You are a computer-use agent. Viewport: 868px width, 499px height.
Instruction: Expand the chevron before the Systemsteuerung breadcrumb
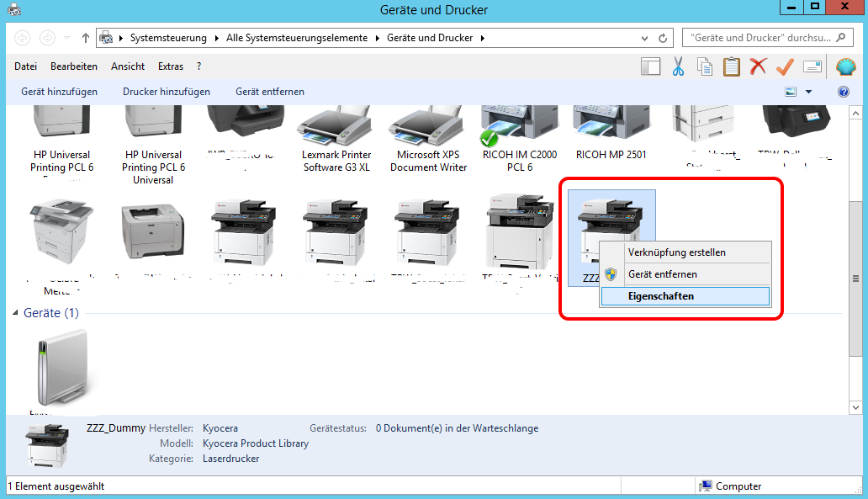pos(121,38)
